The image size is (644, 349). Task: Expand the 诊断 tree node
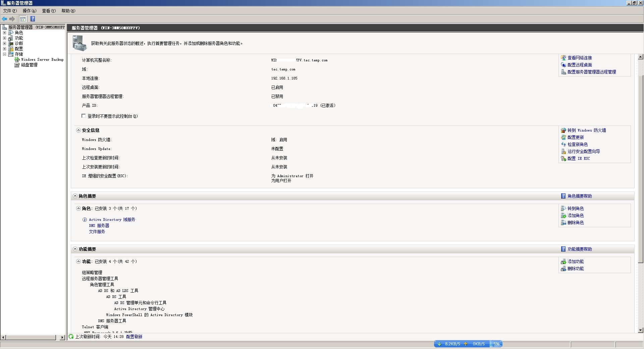click(x=4, y=43)
